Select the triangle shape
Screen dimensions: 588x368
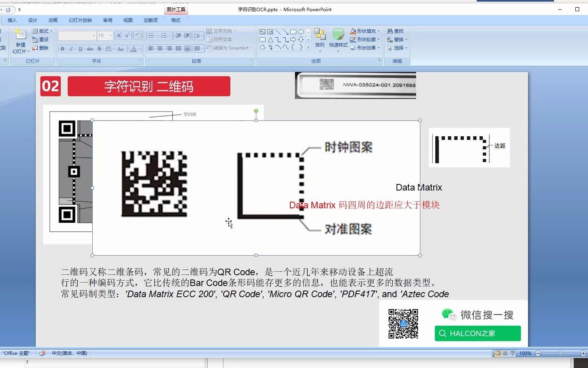(270, 40)
